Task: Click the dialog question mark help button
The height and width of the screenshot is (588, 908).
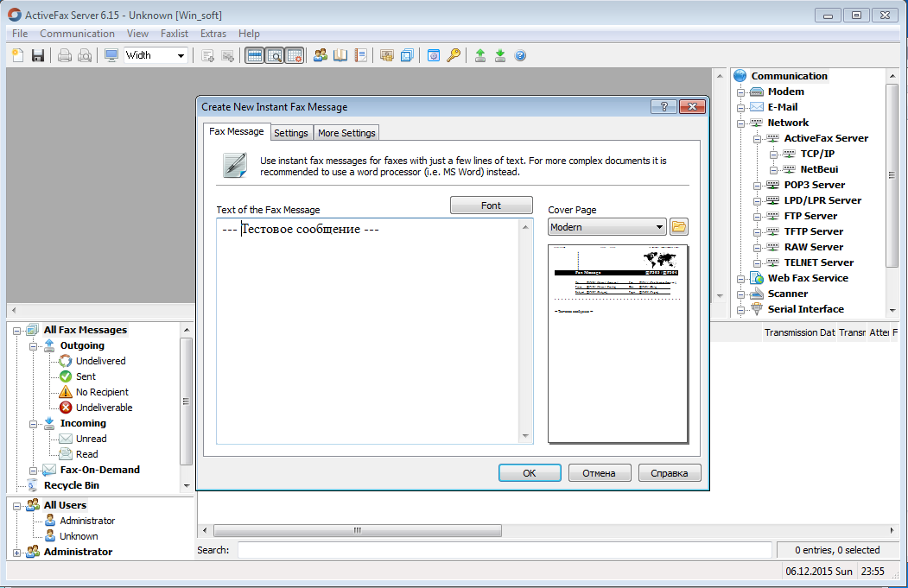Action: [664, 106]
